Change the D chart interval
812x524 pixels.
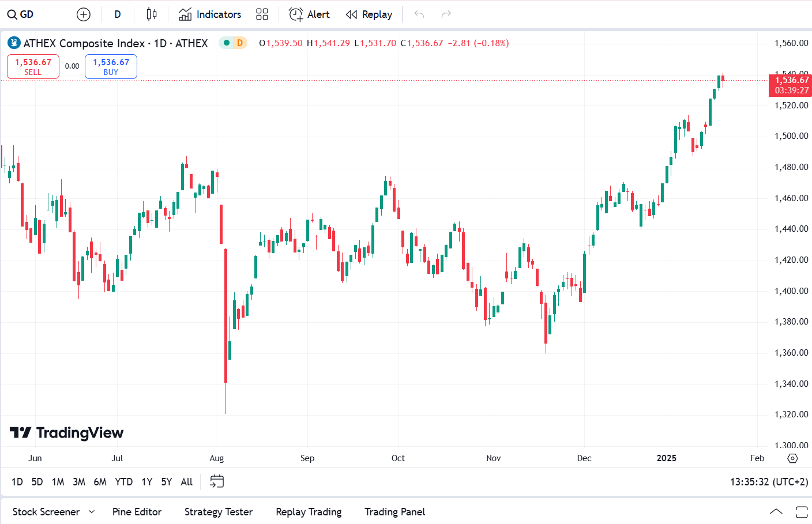118,14
